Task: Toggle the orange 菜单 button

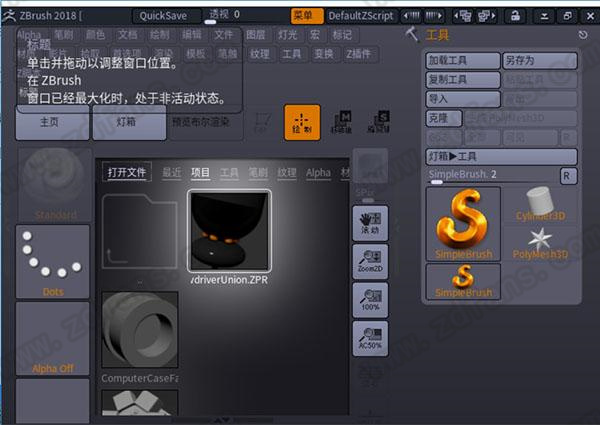Action: click(307, 16)
